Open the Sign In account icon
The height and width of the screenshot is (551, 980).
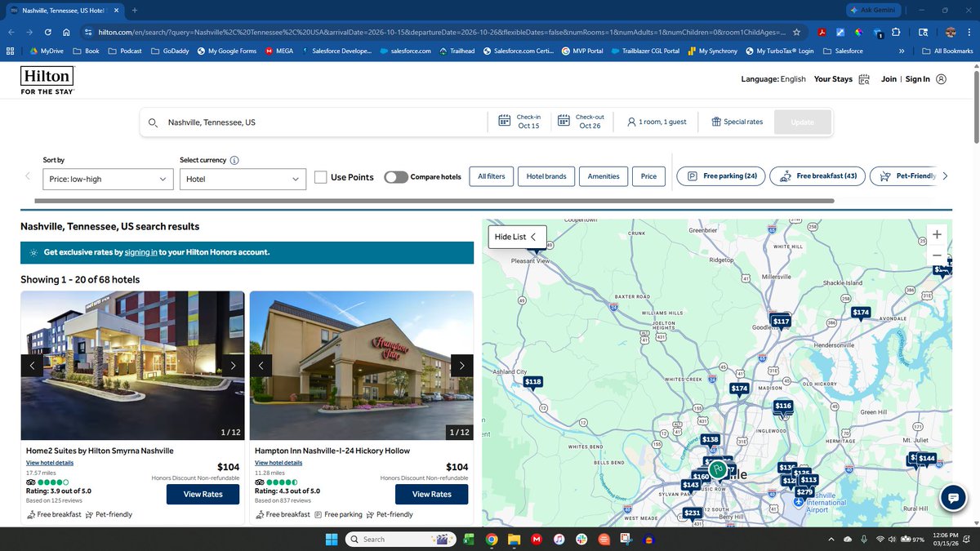(x=942, y=79)
